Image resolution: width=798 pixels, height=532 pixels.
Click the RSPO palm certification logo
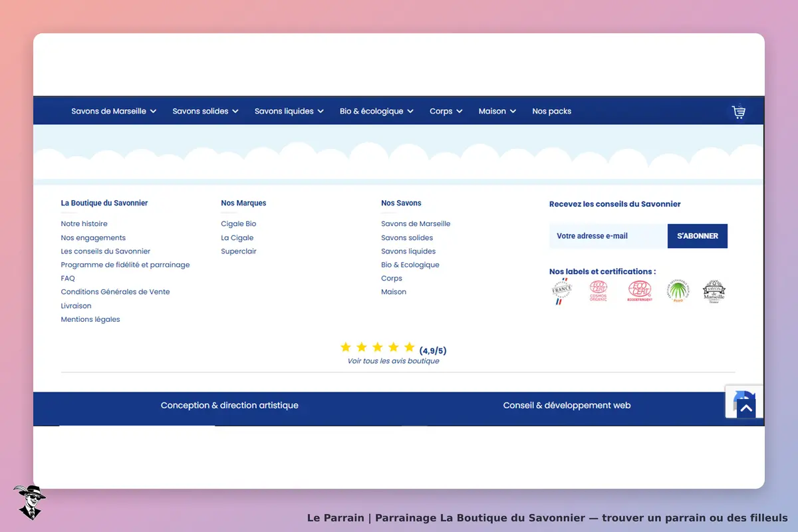[x=678, y=291]
